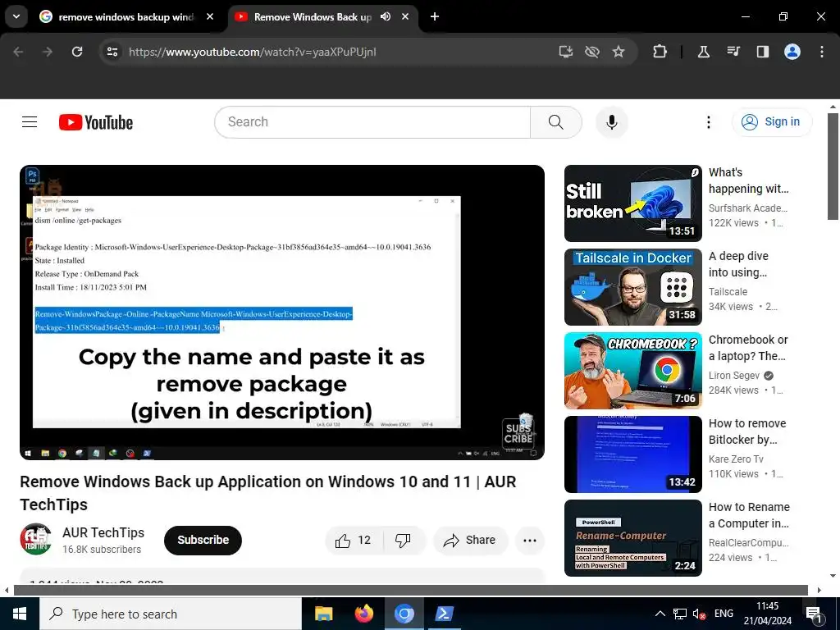Open the tracking protection eye icon
Image resolution: width=840 pixels, height=630 pixels.
pyautogui.click(x=592, y=52)
